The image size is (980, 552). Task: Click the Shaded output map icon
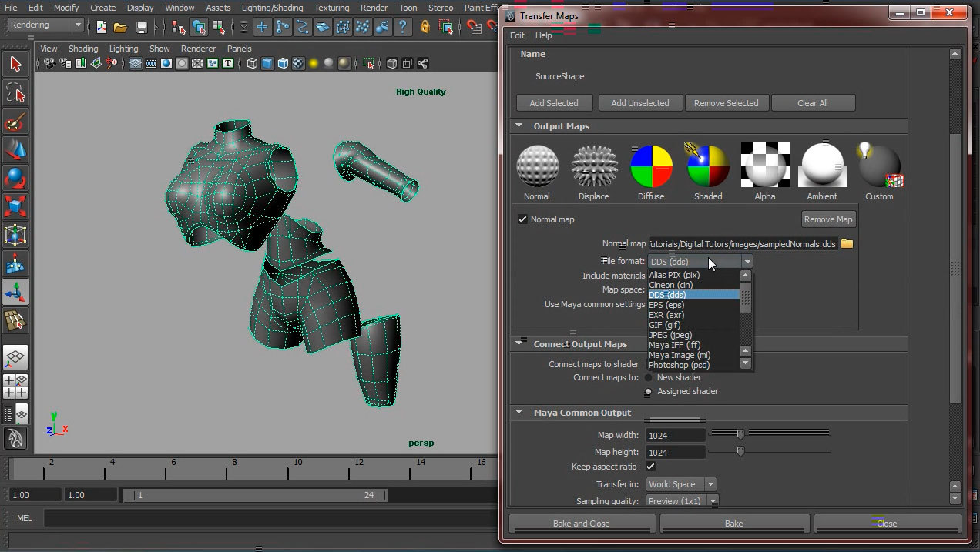[708, 166]
